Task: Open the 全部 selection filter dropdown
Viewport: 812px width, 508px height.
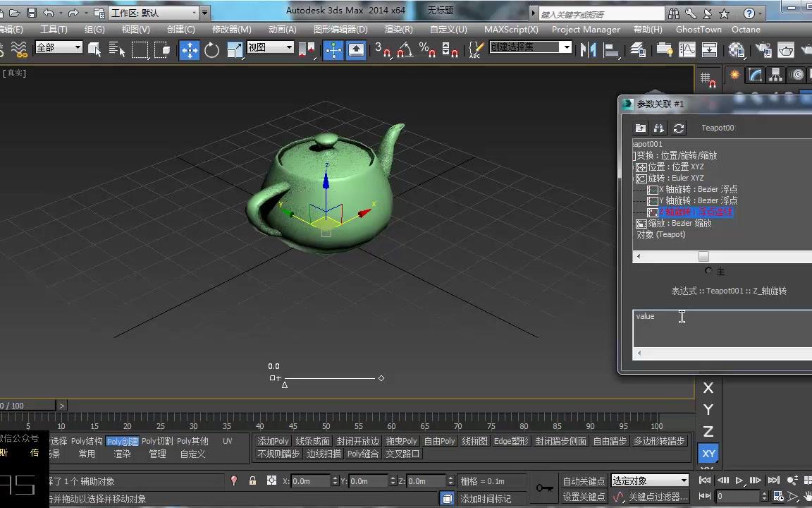Action: coord(59,47)
